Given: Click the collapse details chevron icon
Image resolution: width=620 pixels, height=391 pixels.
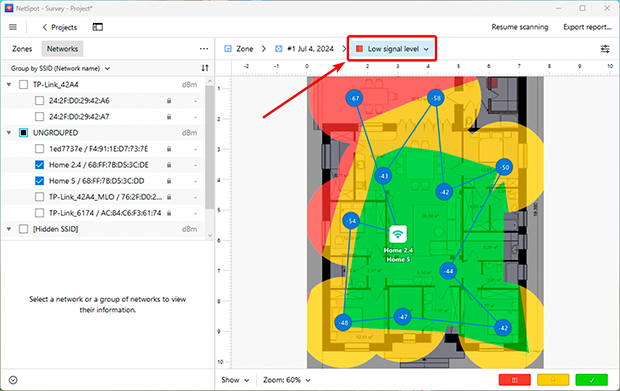Looking at the screenshot, I should 13,380.
